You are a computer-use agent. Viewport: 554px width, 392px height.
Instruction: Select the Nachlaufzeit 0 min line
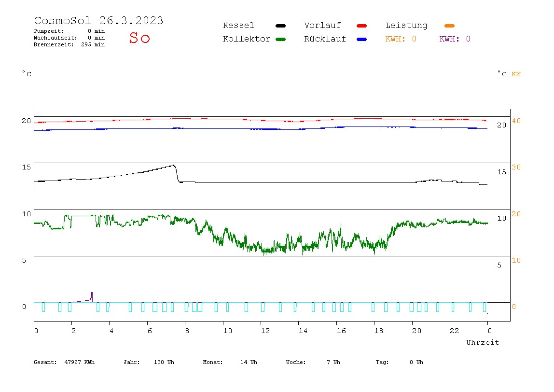click(69, 38)
